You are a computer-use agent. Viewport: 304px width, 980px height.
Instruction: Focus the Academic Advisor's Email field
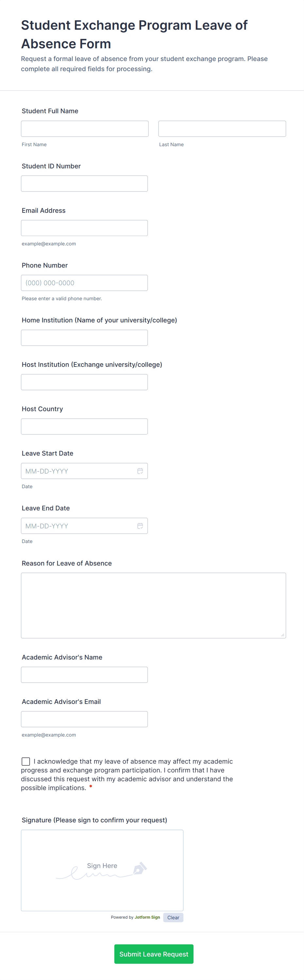84,719
